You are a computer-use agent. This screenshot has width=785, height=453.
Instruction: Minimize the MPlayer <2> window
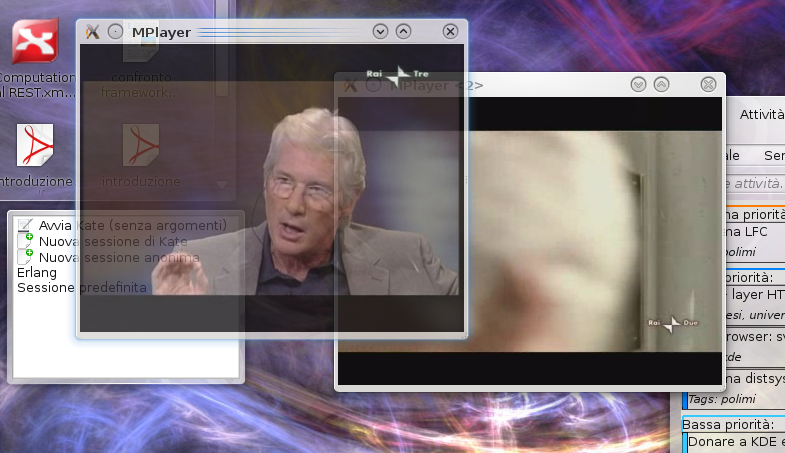coord(638,85)
